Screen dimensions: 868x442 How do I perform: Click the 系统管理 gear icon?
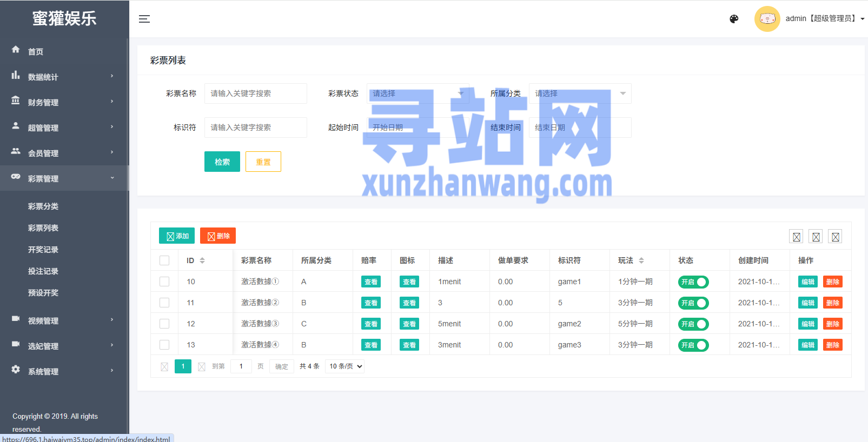click(x=16, y=370)
